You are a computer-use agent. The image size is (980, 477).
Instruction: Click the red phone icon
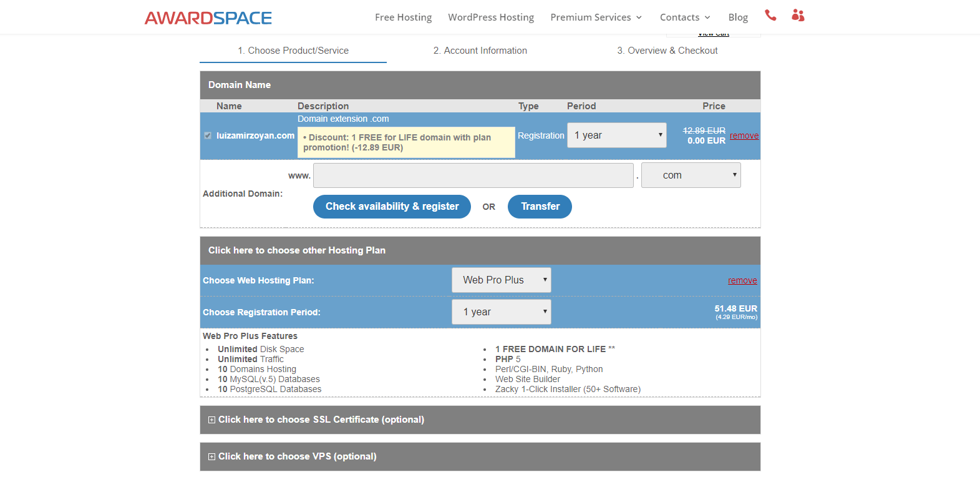(770, 16)
